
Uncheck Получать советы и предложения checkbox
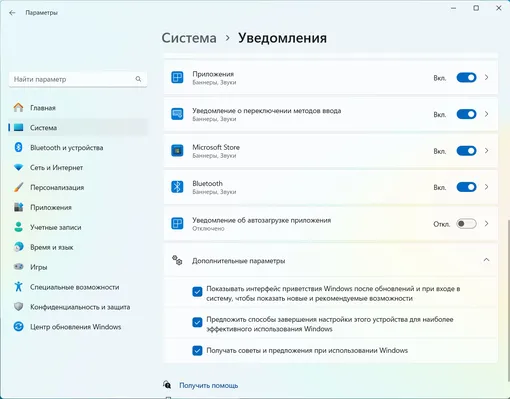point(197,350)
